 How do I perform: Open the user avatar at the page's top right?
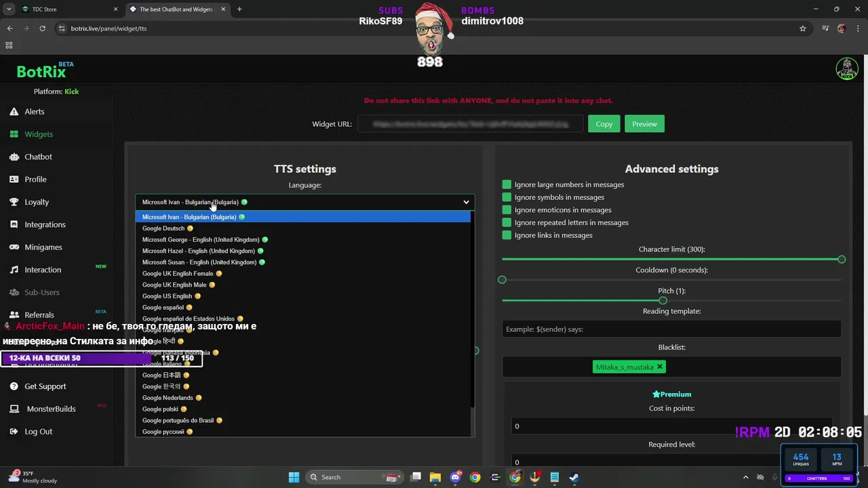(x=847, y=69)
